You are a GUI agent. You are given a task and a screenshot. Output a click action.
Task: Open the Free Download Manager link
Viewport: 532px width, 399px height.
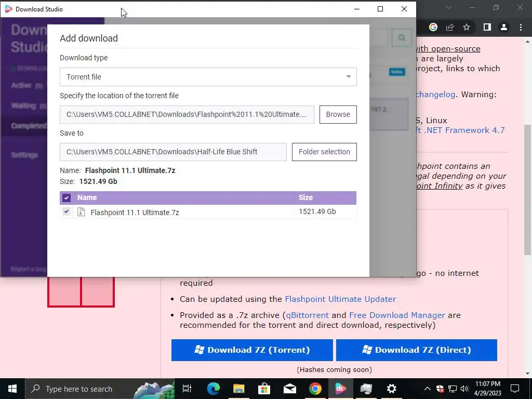click(x=397, y=315)
